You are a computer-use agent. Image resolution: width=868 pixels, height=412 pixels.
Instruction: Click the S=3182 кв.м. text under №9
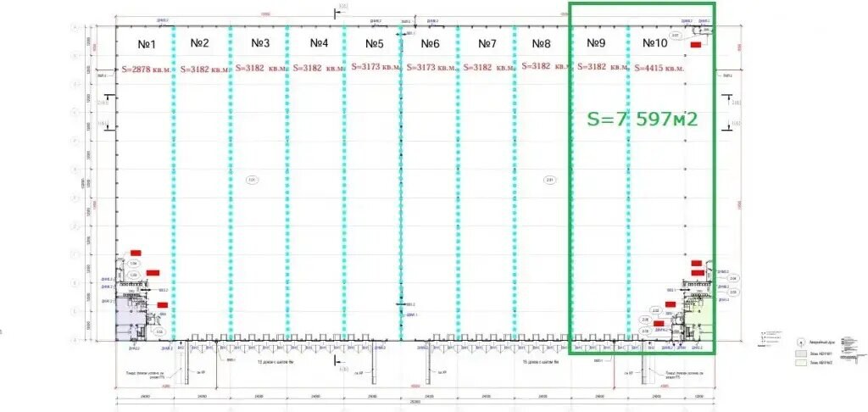tap(603, 66)
